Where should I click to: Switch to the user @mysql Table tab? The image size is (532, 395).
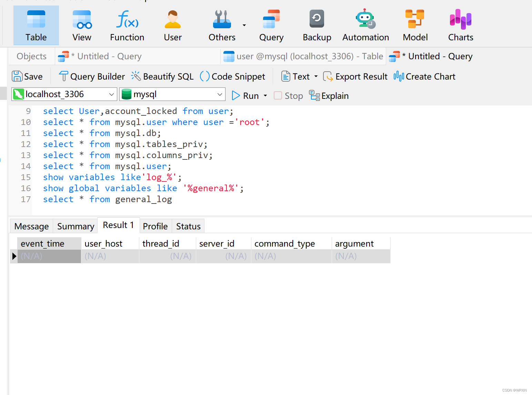point(303,56)
